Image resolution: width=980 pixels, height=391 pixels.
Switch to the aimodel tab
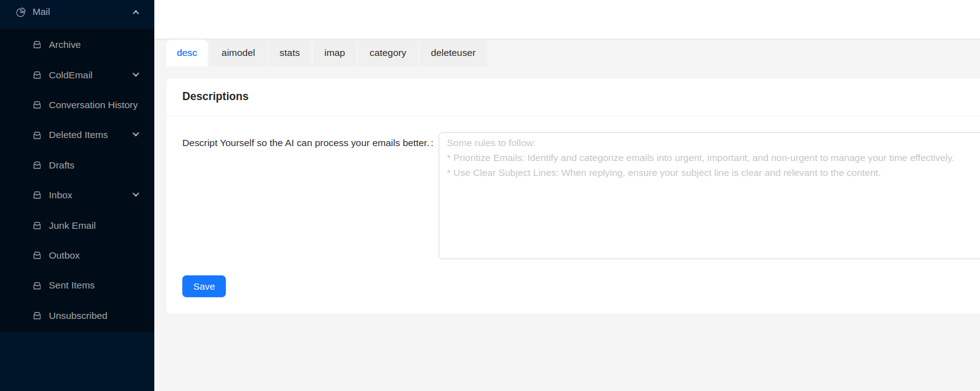point(238,53)
